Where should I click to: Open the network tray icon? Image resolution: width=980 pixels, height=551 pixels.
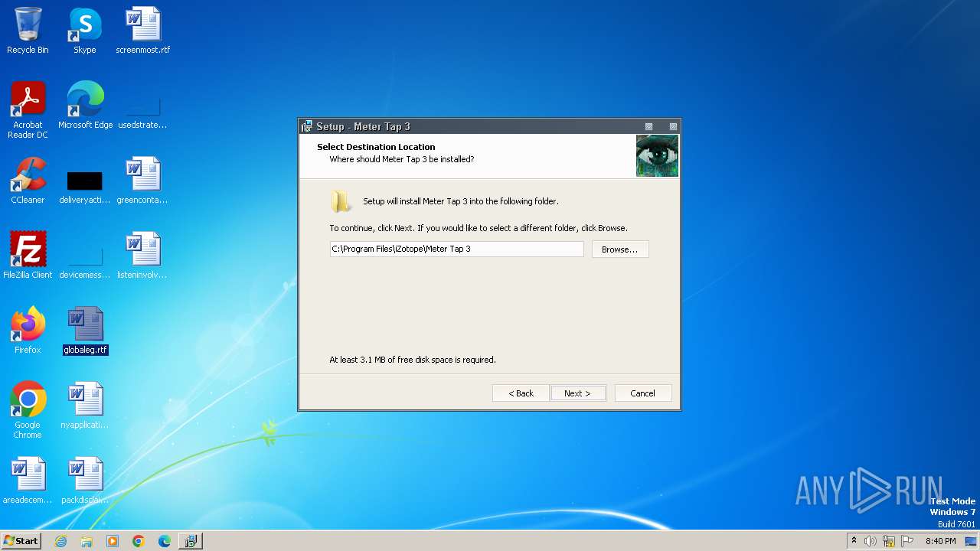889,541
